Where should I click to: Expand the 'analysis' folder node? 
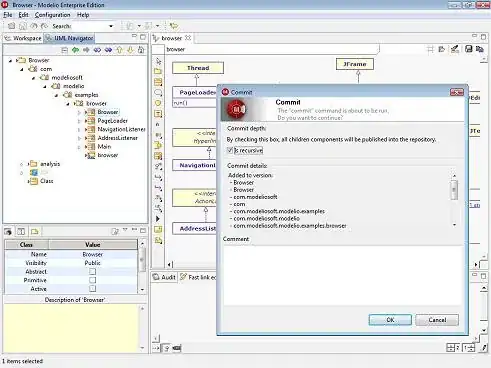point(22,164)
